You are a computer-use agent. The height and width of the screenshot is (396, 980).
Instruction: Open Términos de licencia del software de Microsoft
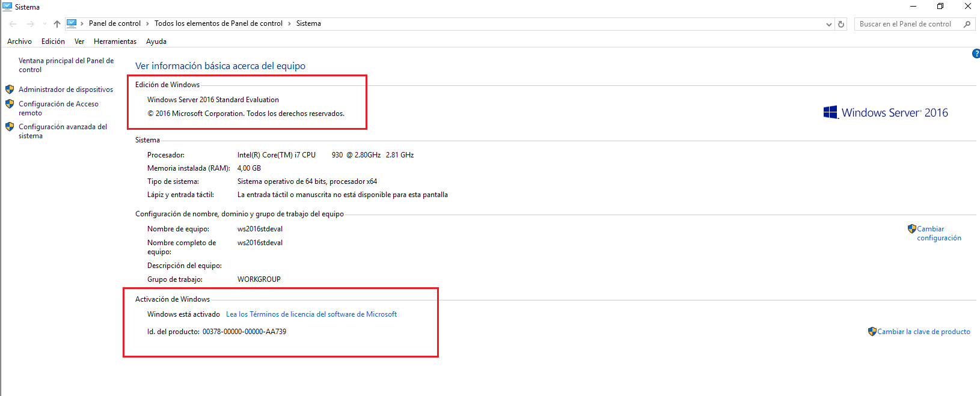311,314
